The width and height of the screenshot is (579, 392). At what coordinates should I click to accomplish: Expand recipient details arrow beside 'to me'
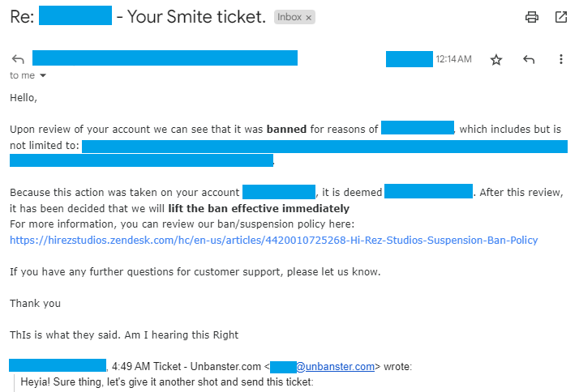(43, 75)
